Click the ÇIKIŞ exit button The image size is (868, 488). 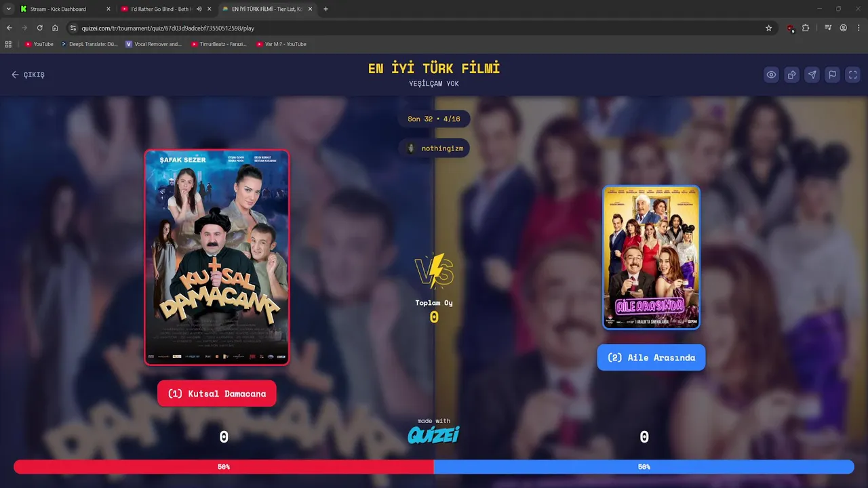(x=28, y=75)
